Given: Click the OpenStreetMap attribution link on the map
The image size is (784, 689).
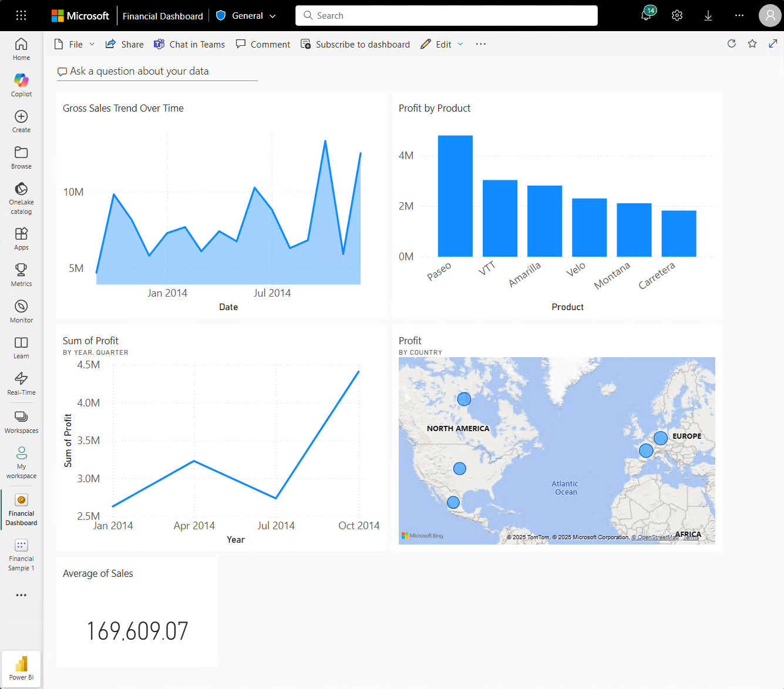Looking at the screenshot, I should [x=654, y=537].
